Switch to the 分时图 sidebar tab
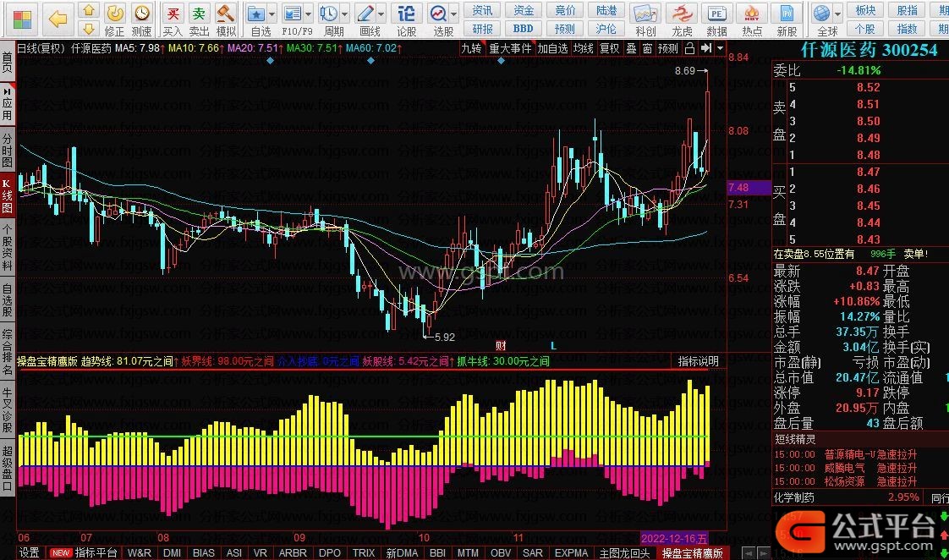Viewport: 949px width, 560px height. (8, 150)
